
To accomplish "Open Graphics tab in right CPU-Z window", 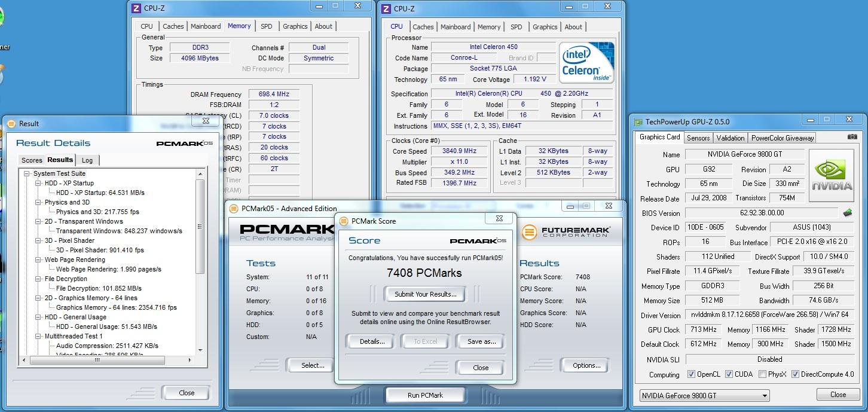I will pyautogui.click(x=545, y=27).
